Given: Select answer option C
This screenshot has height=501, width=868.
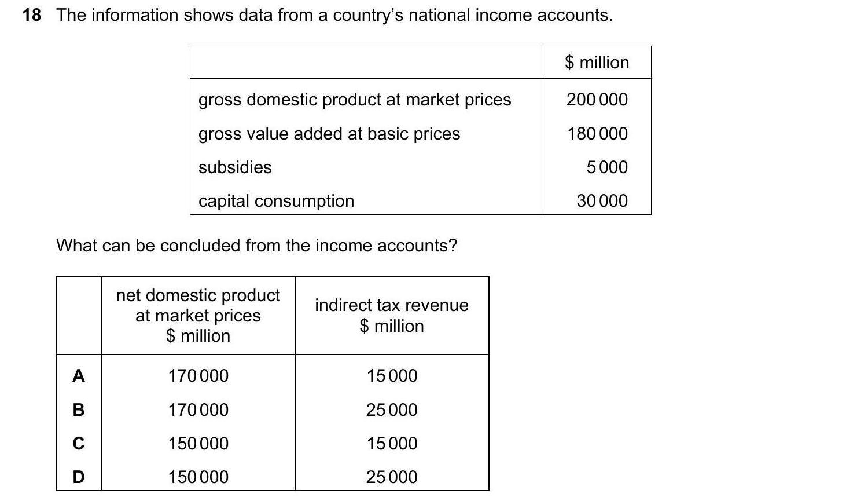Looking at the screenshot, I should tap(79, 444).
